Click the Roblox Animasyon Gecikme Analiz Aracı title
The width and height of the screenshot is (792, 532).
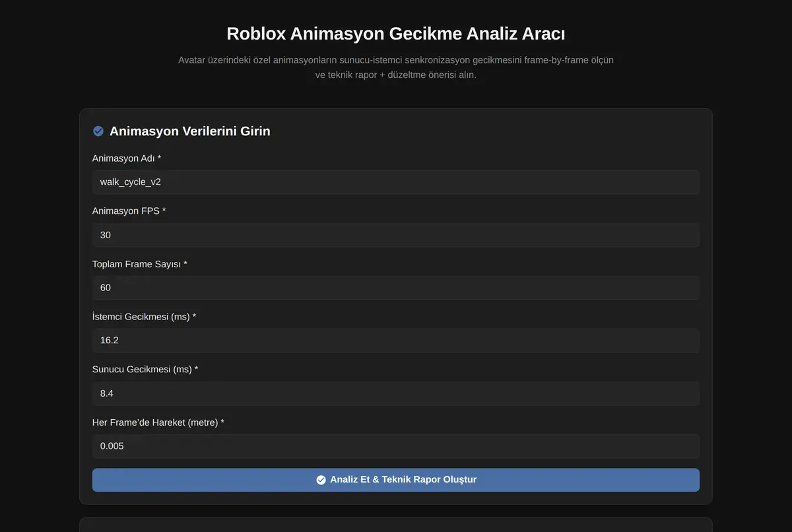(x=396, y=34)
